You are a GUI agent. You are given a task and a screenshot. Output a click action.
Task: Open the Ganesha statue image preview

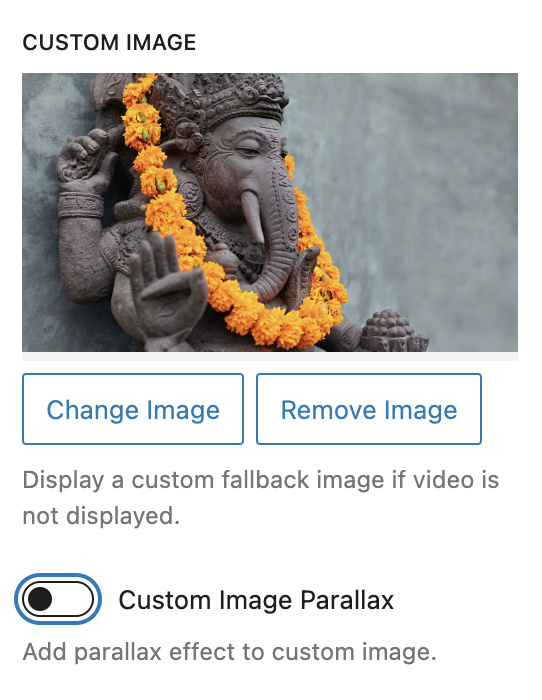[270, 212]
